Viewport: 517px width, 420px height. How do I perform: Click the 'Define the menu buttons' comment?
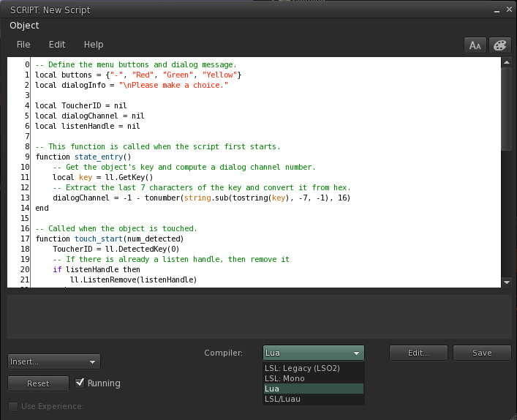point(136,64)
